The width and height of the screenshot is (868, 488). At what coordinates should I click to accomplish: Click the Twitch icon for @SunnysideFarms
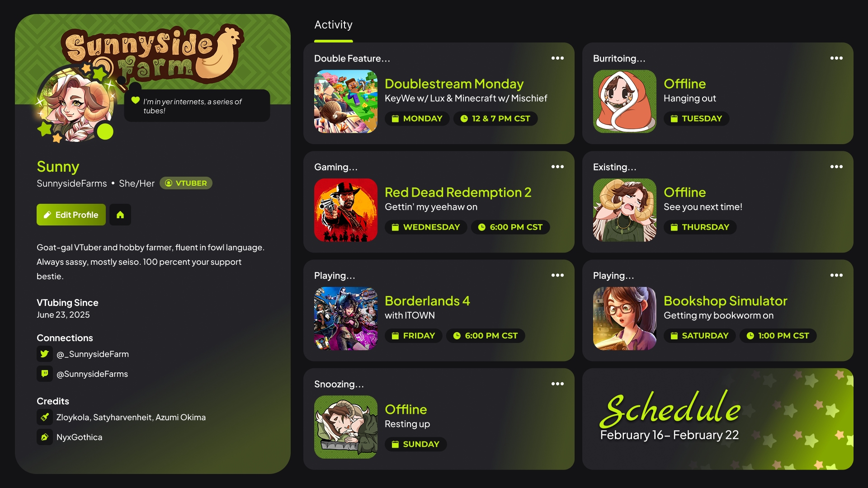coord(44,374)
